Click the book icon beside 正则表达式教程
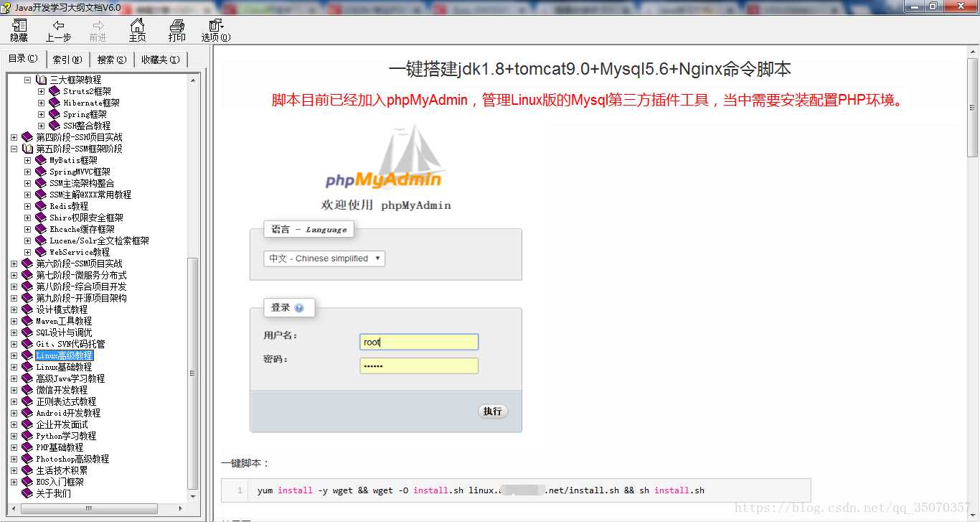The height and width of the screenshot is (522, 980). pos(27,401)
